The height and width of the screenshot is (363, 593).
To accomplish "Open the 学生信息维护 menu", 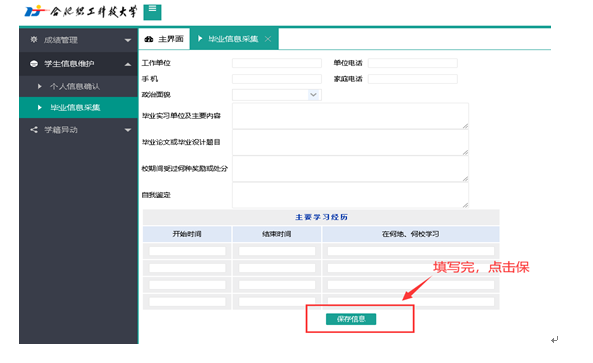I will 78,64.
